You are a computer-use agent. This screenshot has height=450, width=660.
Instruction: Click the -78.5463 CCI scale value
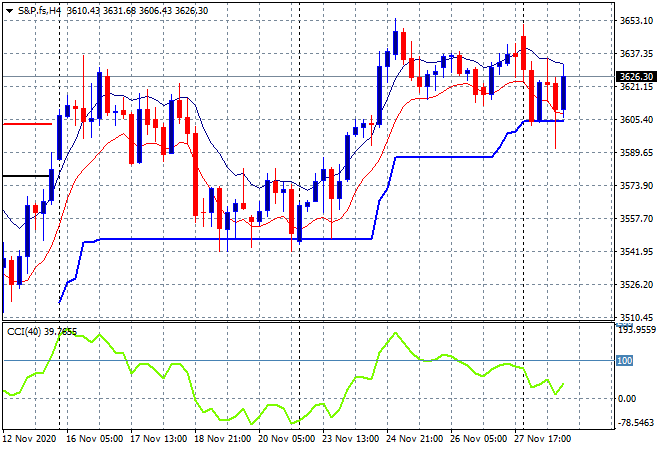click(x=636, y=422)
